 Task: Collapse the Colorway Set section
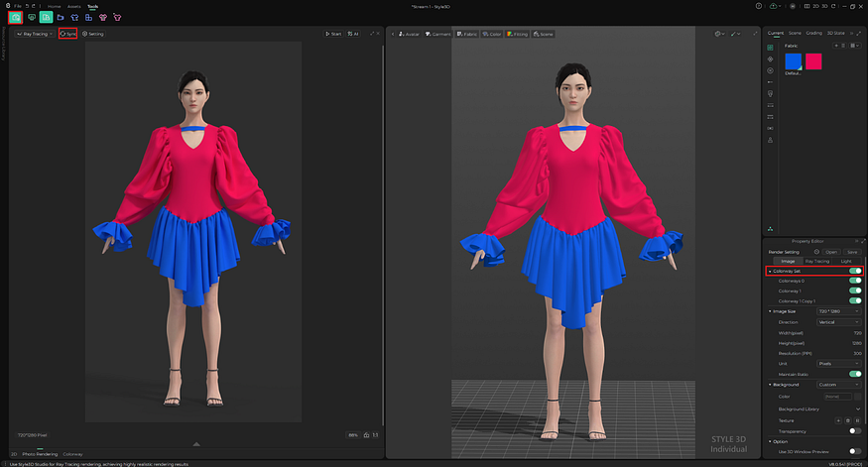(x=770, y=271)
